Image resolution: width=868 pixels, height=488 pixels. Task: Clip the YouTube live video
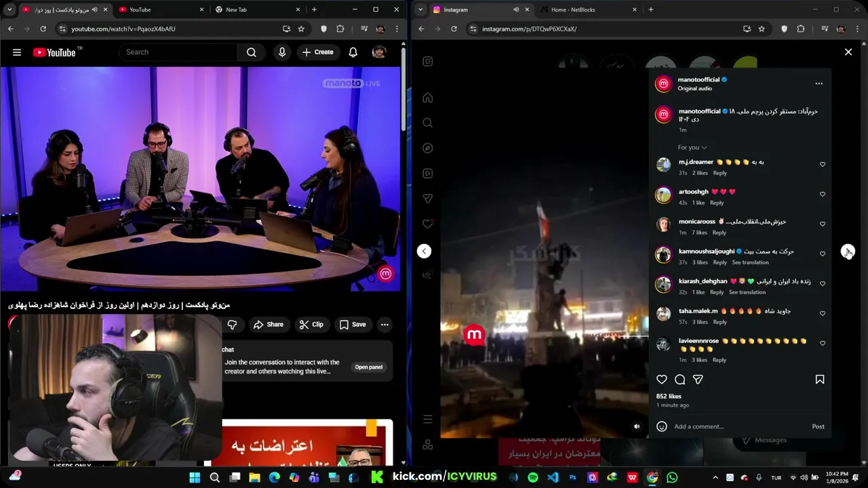311,325
